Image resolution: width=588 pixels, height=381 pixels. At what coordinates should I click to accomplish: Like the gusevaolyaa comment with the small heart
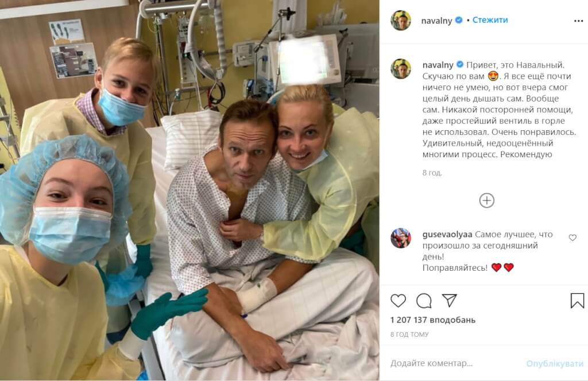click(x=572, y=238)
